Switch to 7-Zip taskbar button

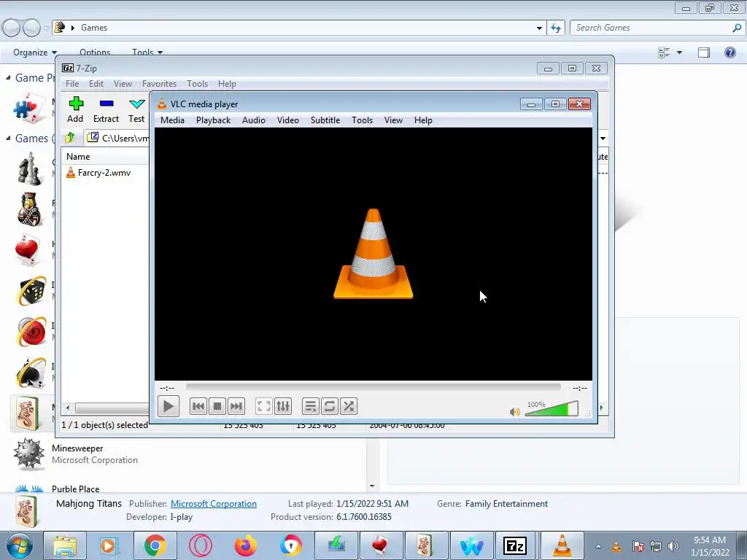[x=515, y=545]
